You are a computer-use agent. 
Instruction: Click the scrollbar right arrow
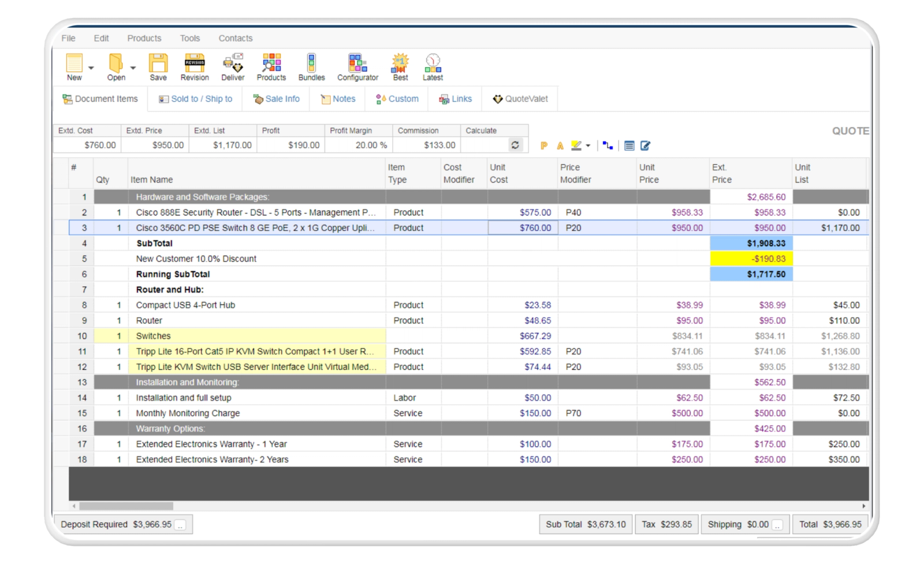[x=864, y=506]
